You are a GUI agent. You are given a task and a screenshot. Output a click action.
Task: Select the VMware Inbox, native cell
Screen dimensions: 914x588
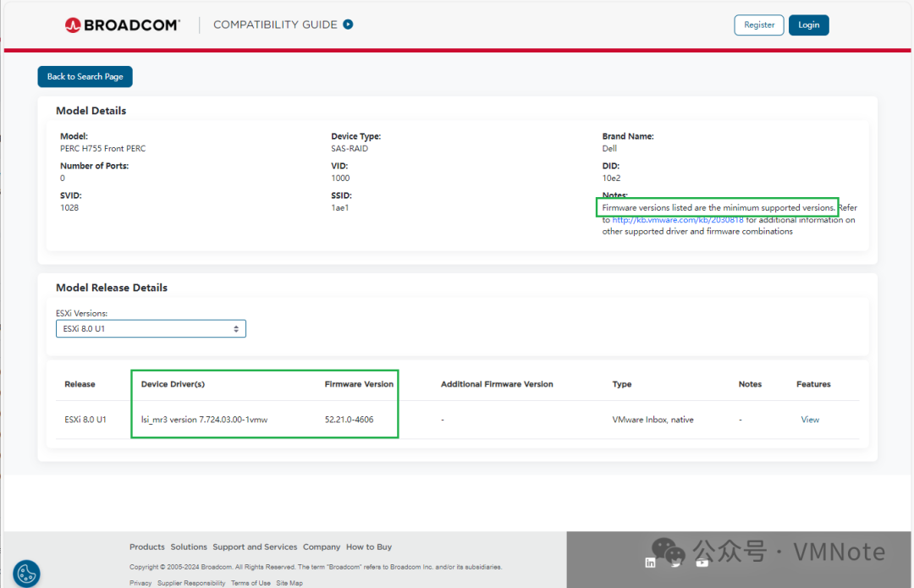coord(652,420)
